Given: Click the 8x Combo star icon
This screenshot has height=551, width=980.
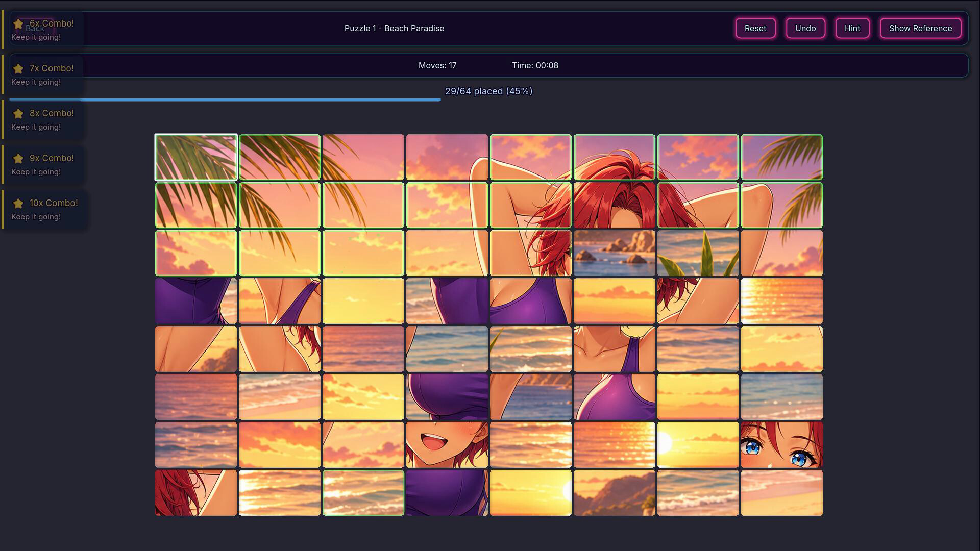Looking at the screenshot, I should tap(18, 114).
